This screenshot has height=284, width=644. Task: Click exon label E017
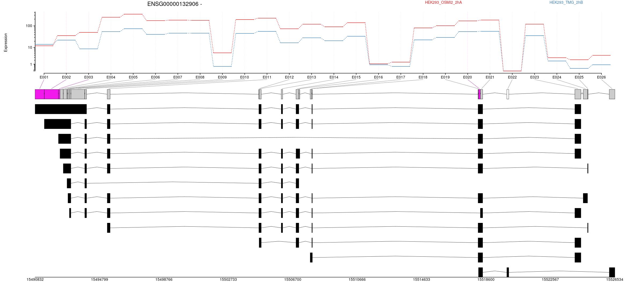(x=401, y=77)
